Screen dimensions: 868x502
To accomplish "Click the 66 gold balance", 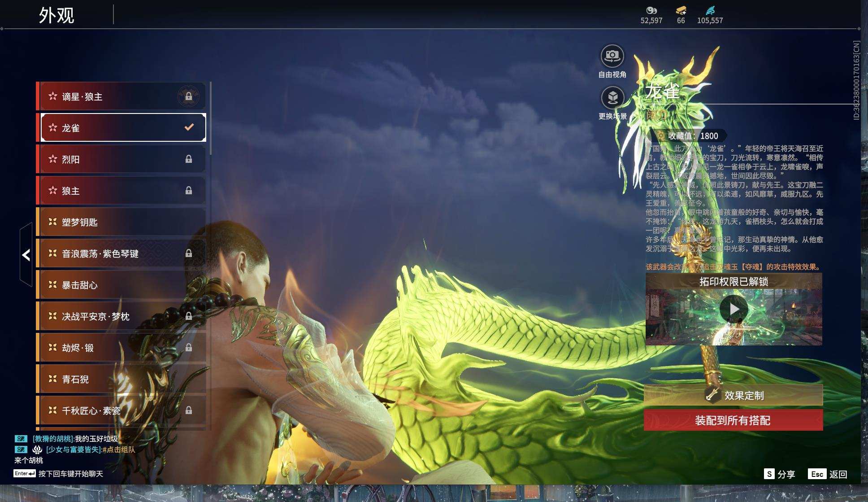I will 681,21.
